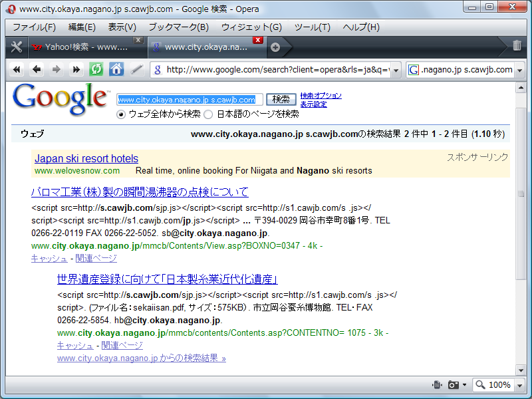The image size is (532, 399).
Task: Open the camera options dropdown arrow
Action: point(464,385)
